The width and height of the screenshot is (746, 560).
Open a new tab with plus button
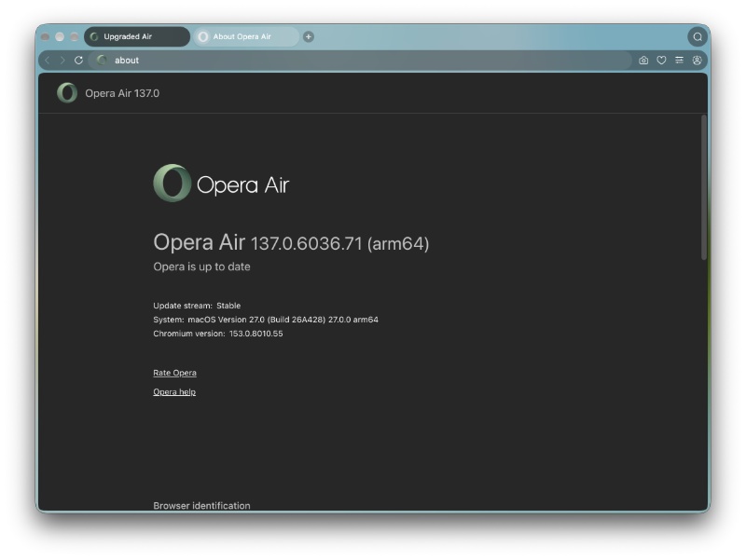[309, 36]
